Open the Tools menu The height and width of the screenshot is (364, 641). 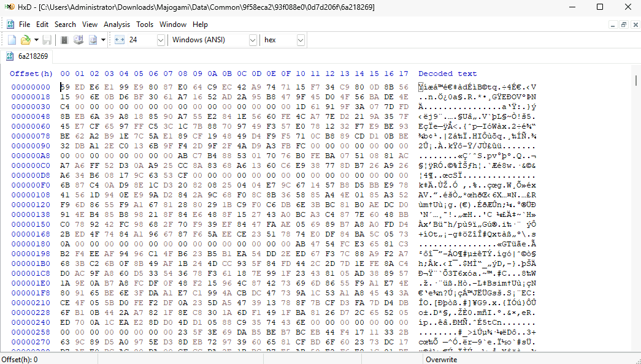coord(145,25)
